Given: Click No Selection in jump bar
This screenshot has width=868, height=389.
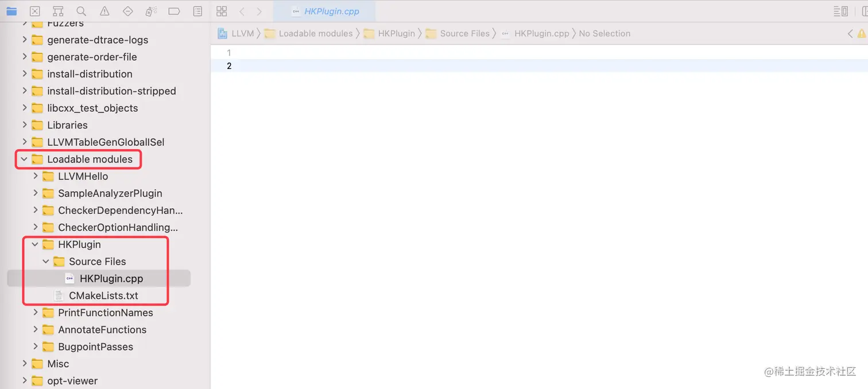Looking at the screenshot, I should (x=604, y=33).
